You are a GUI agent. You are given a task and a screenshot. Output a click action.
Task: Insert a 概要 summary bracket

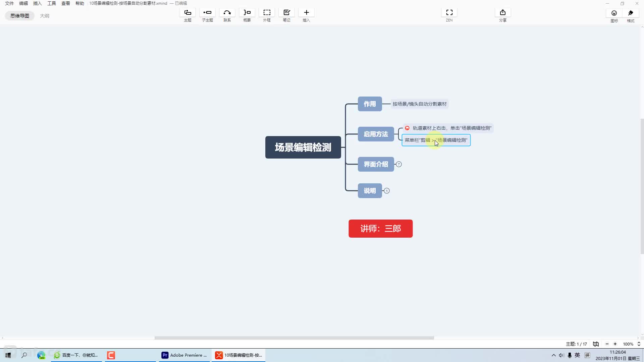point(247,13)
